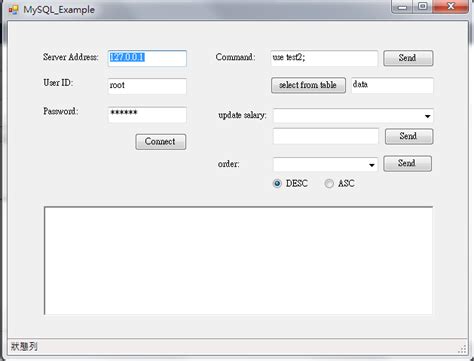Viewport: 474px width, 361px height.
Task: Close the MySQL_Example window
Action: click(451, 7)
